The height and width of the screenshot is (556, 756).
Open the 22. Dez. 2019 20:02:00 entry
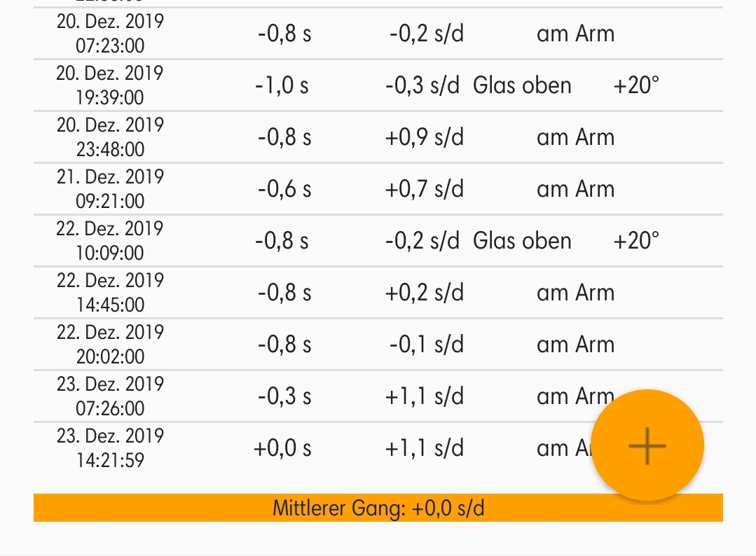109,345
